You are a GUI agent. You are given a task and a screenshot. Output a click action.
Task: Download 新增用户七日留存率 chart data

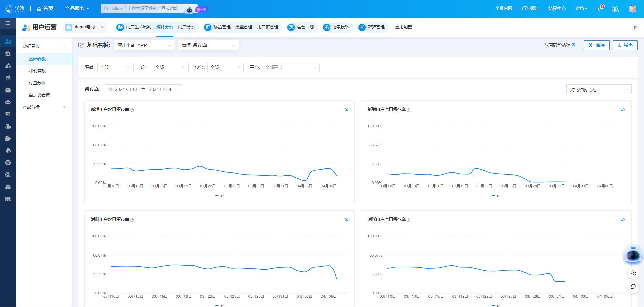[623, 110]
